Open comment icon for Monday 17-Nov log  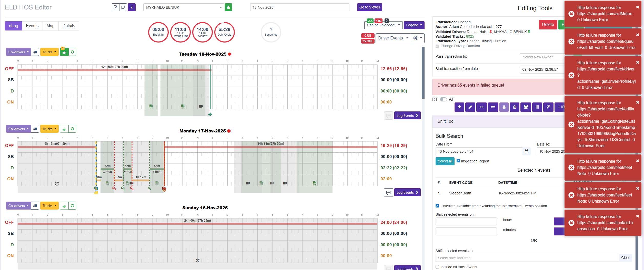pyautogui.click(x=389, y=192)
